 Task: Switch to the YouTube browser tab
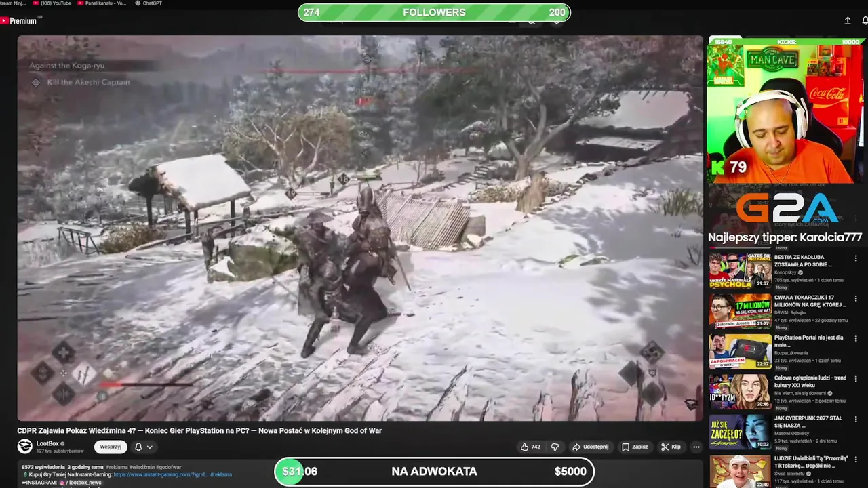pyautogui.click(x=52, y=3)
